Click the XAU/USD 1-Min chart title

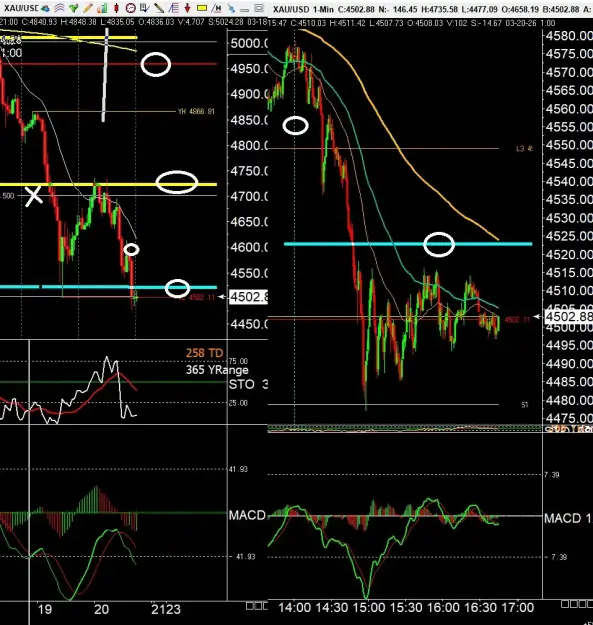(303, 9)
